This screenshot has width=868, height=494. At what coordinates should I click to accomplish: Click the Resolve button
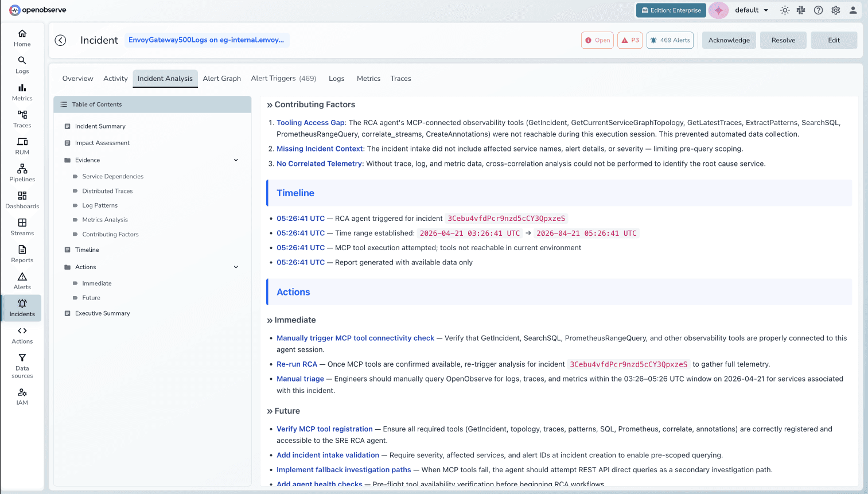click(x=783, y=40)
